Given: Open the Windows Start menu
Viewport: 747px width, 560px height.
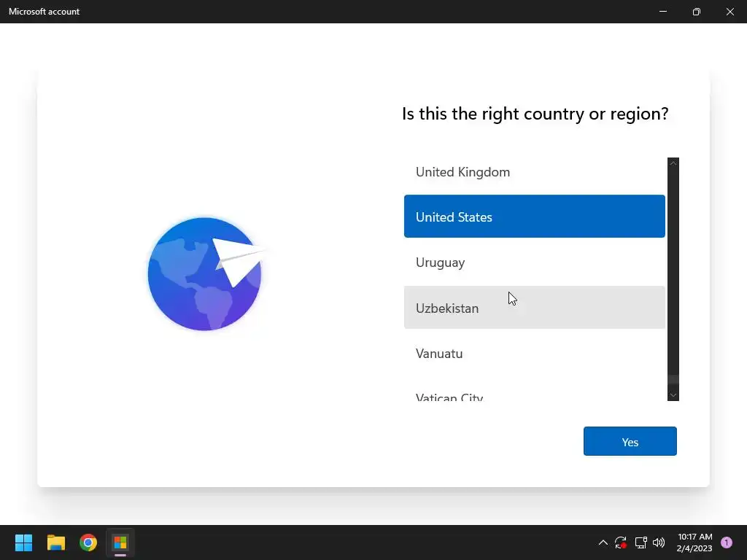Looking at the screenshot, I should click(23, 542).
